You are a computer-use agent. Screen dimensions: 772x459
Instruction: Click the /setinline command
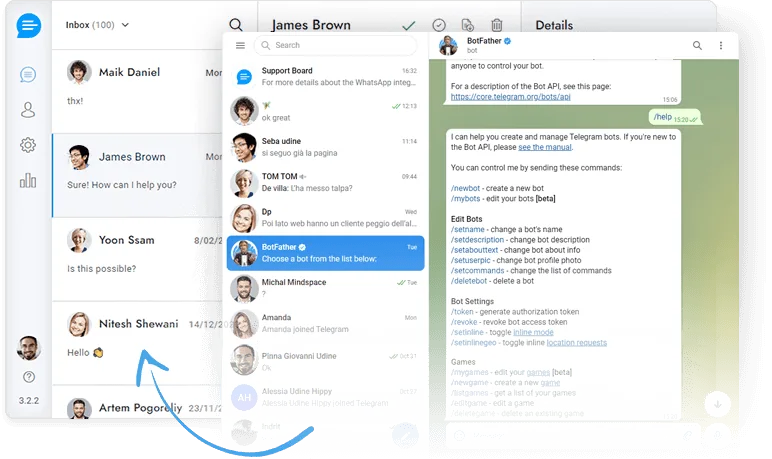click(x=467, y=332)
